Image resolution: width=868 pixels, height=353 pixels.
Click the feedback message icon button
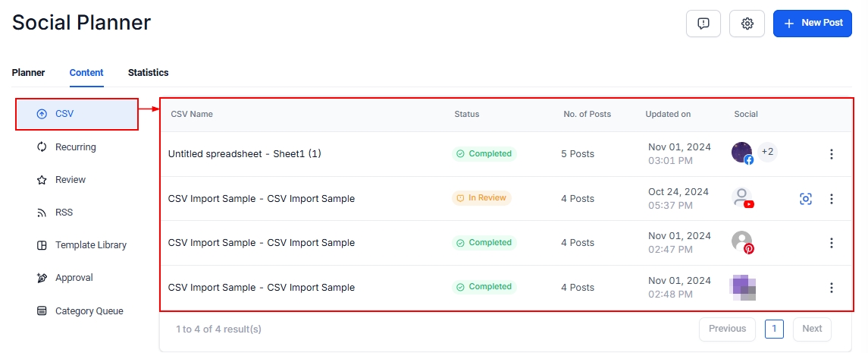click(x=703, y=24)
